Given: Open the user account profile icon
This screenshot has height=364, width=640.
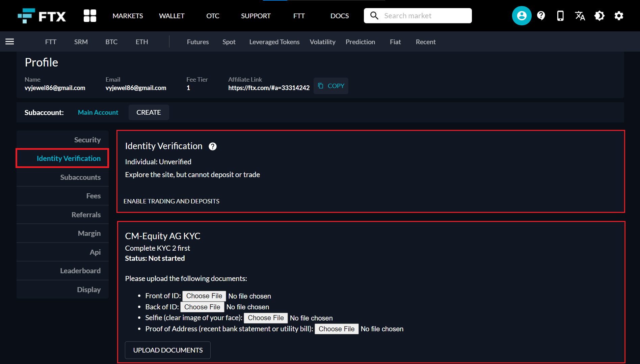Looking at the screenshot, I should point(522,16).
